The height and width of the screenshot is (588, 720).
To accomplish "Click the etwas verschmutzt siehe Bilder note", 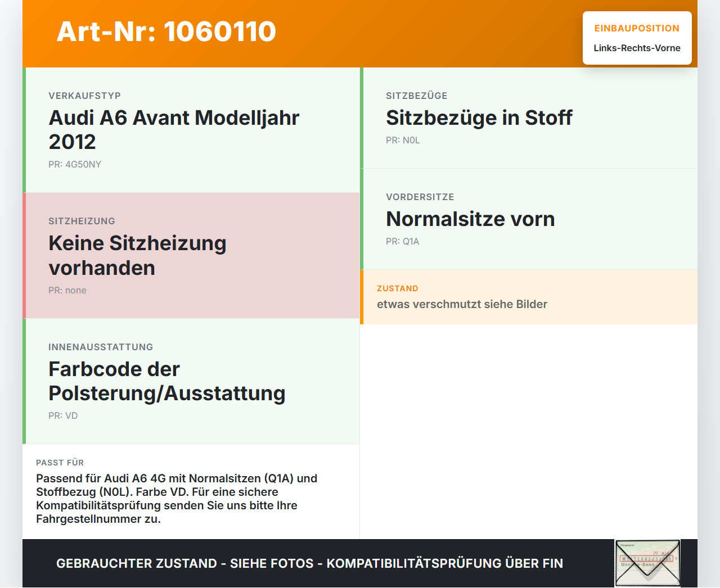I will click(x=462, y=304).
